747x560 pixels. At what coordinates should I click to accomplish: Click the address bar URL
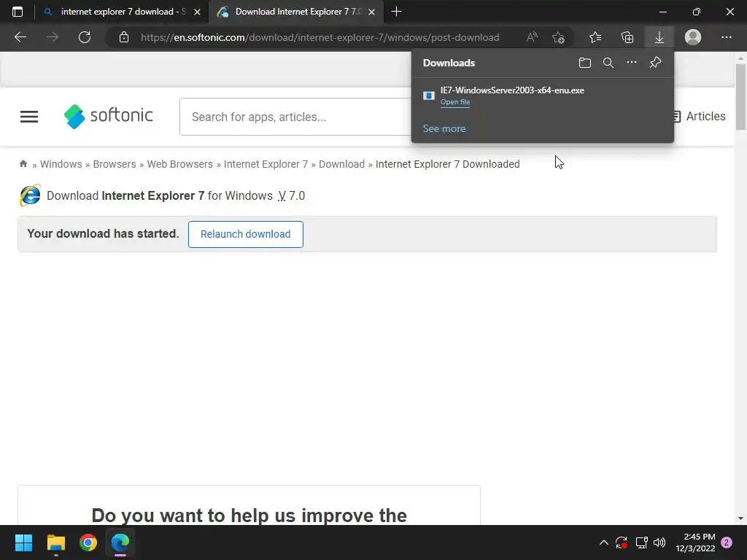(x=320, y=37)
